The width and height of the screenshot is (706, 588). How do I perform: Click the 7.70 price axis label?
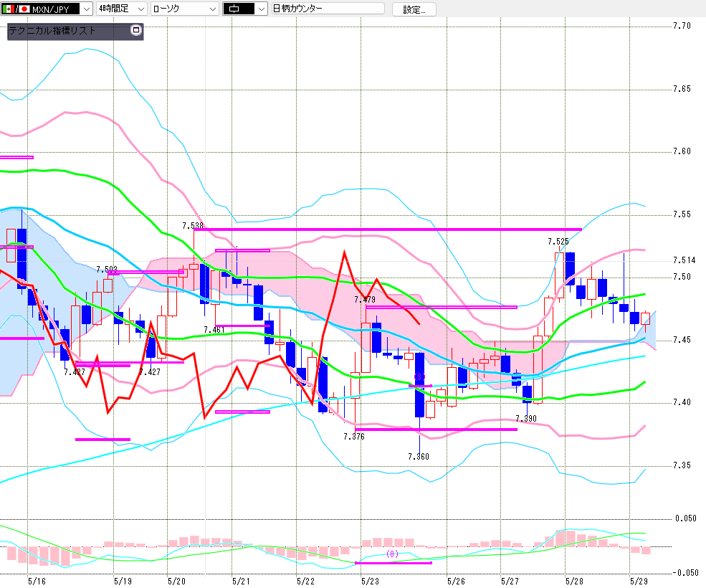(x=682, y=26)
